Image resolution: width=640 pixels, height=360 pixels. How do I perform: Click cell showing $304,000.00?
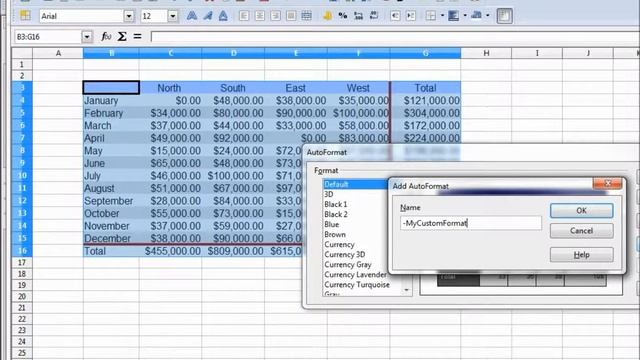(x=425, y=113)
